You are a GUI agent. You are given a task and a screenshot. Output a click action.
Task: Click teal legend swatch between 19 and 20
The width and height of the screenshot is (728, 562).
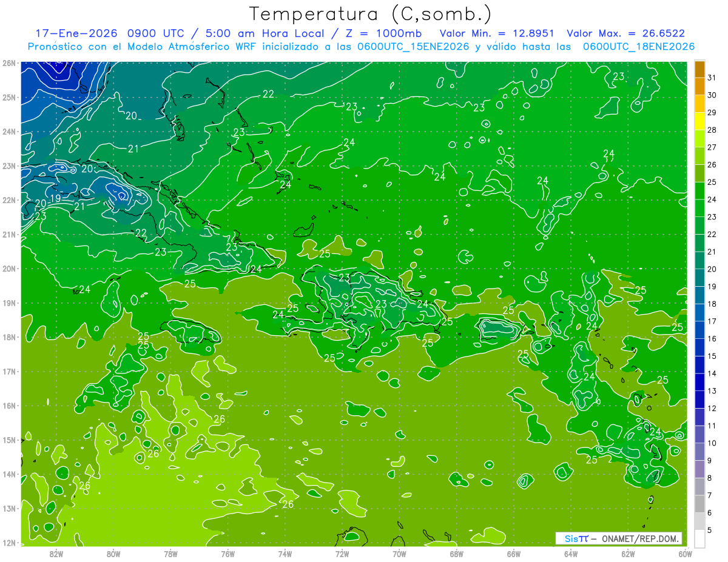click(x=699, y=278)
